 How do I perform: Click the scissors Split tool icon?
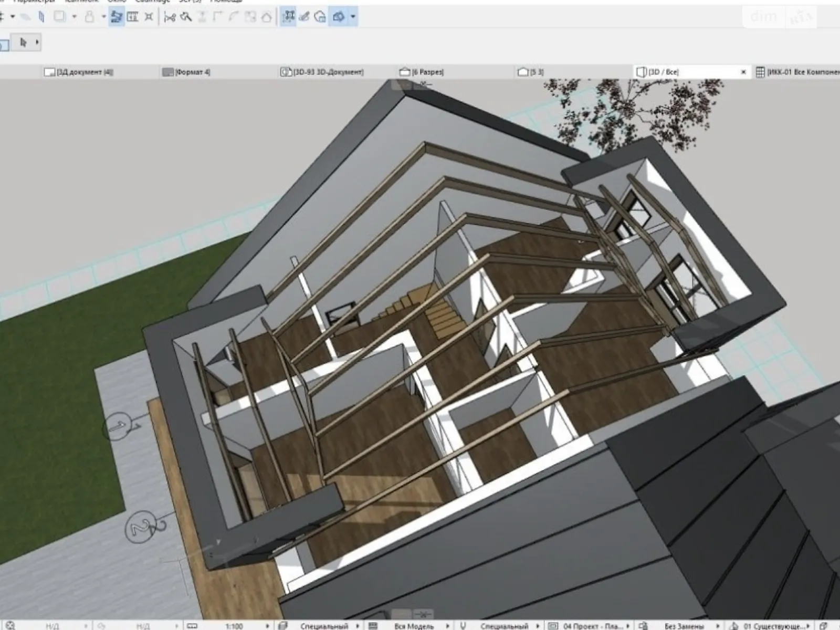(x=170, y=17)
